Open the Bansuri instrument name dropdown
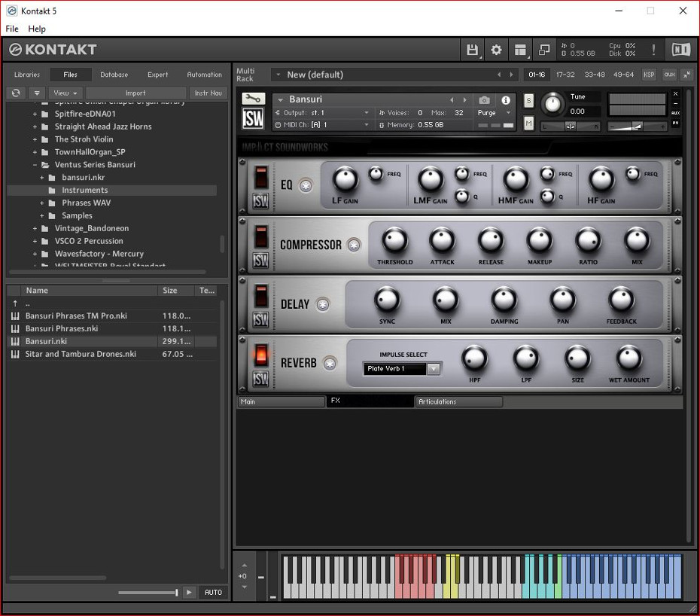The height and width of the screenshot is (616, 700). [281, 99]
